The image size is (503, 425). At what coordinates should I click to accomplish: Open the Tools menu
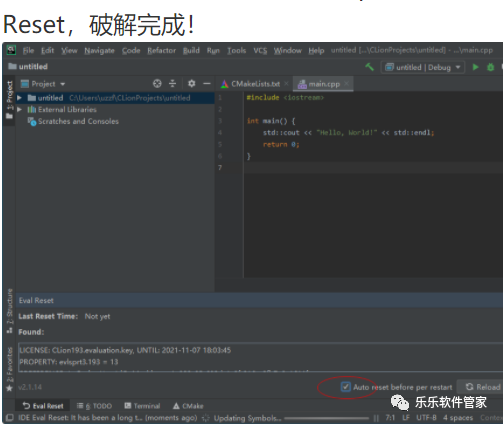(236, 50)
